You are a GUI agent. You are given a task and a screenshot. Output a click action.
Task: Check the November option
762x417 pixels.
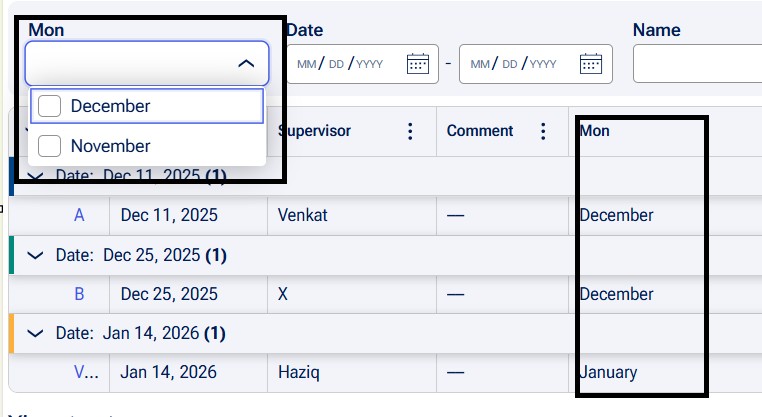point(50,146)
